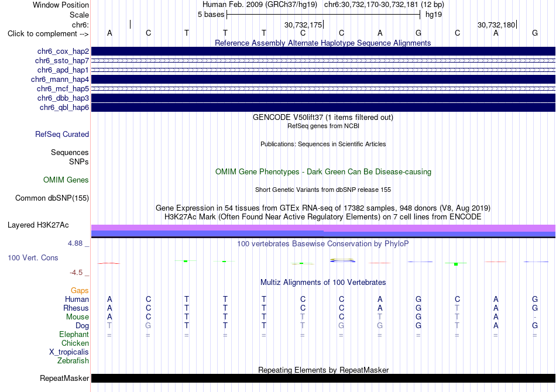The height and width of the screenshot is (392, 556).
Task: Open the 100 Vert. Cons track label
Action: (33, 257)
